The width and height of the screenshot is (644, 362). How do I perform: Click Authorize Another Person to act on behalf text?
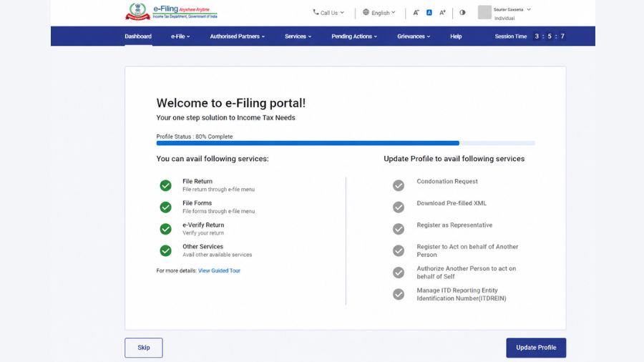coord(466,272)
